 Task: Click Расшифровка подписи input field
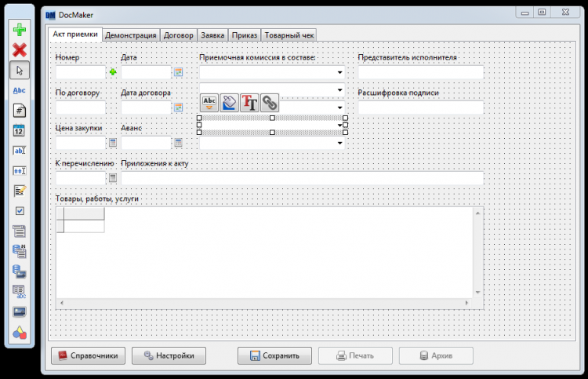click(421, 108)
